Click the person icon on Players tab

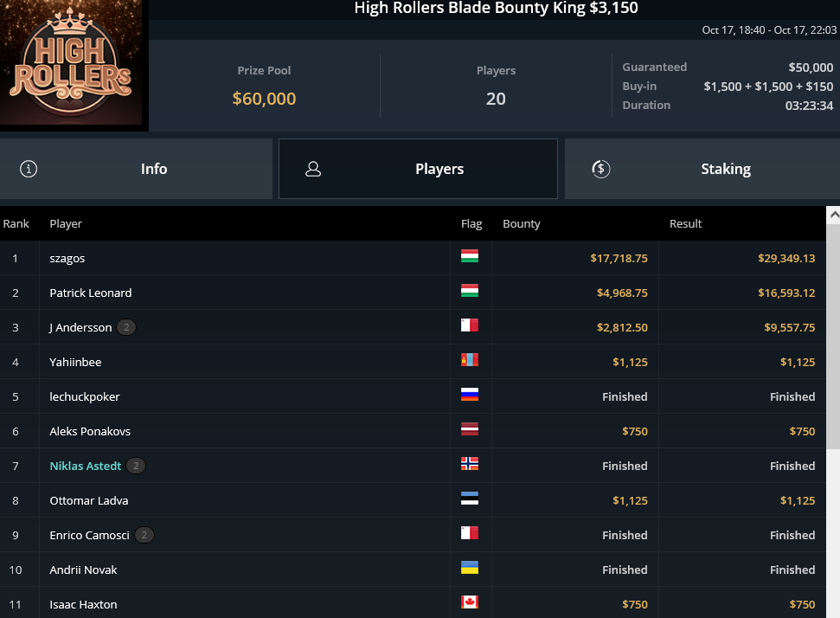313,169
